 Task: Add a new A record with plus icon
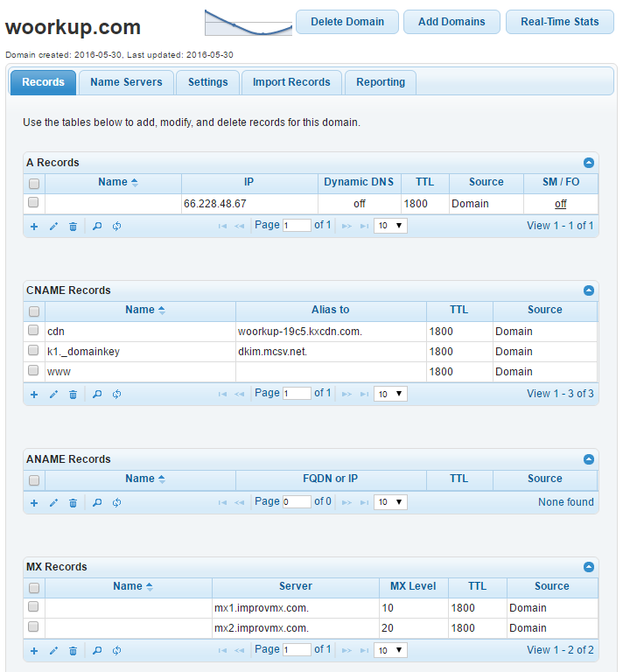(34, 227)
